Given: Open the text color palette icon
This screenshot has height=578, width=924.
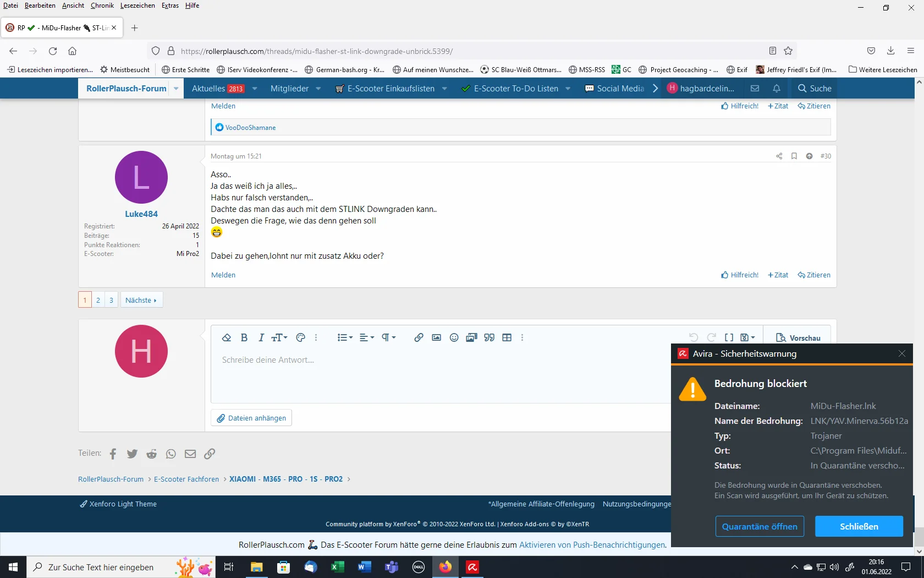Looking at the screenshot, I should [300, 337].
